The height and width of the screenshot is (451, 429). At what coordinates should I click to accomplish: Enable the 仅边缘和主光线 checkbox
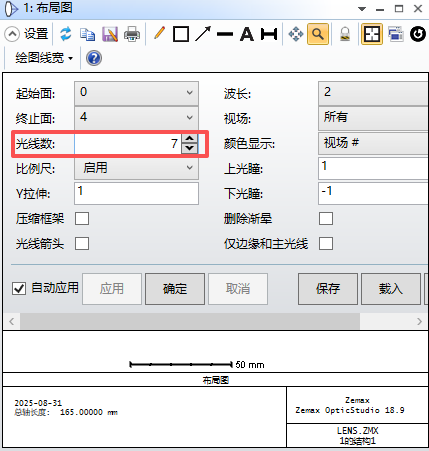[326, 243]
